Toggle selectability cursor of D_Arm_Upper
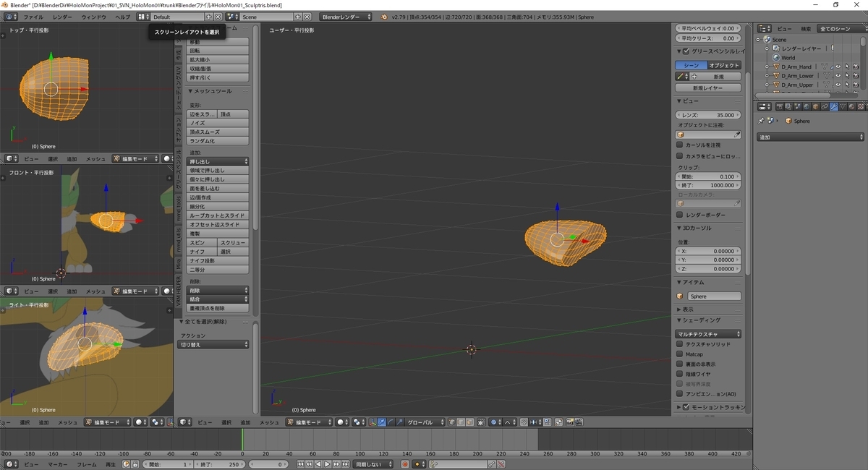868x470 pixels. (x=846, y=85)
